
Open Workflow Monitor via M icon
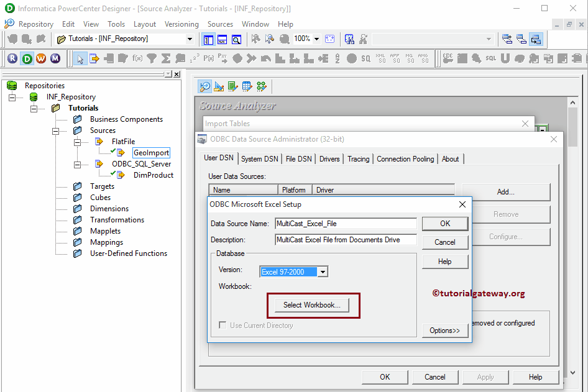55,58
